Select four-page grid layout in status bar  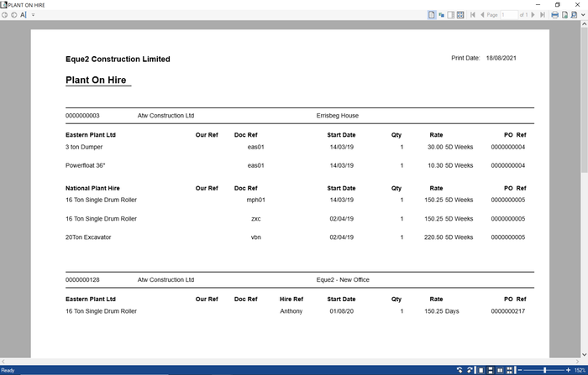point(509,370)
